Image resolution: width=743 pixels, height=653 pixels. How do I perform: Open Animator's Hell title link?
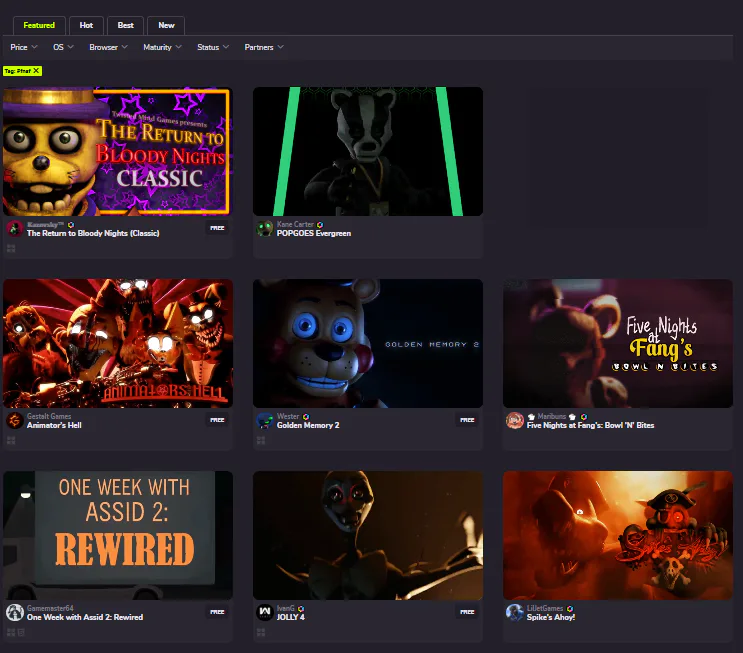pyautogui.click(x=54, y=425)
